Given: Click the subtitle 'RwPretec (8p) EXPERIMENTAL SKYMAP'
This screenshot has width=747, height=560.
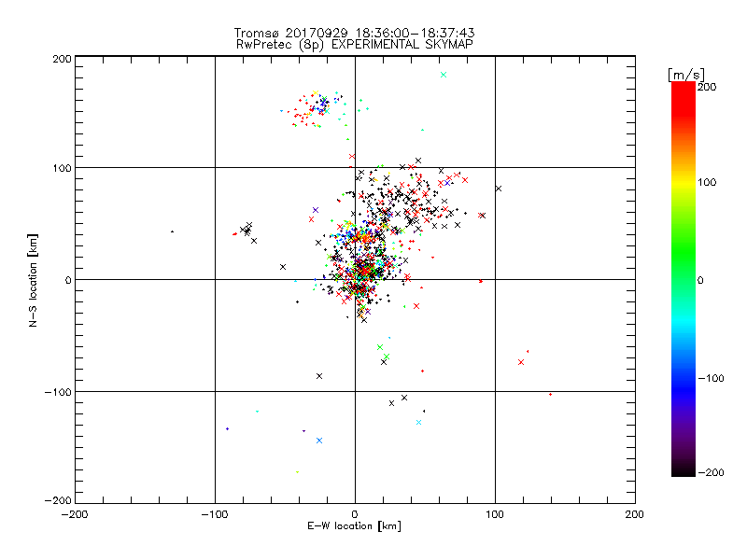Looking at the screenshot, I should coord(355,45).
